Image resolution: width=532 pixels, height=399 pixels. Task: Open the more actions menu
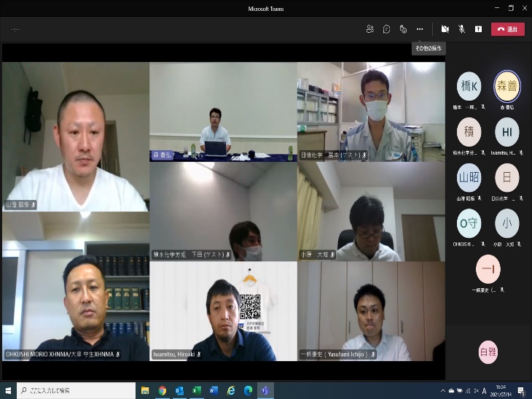[x=420, y=29]
